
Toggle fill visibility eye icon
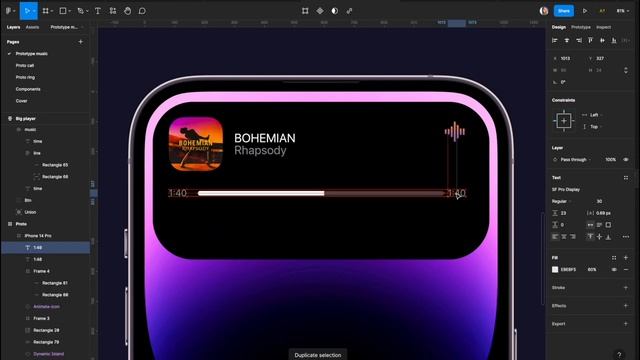614,269
